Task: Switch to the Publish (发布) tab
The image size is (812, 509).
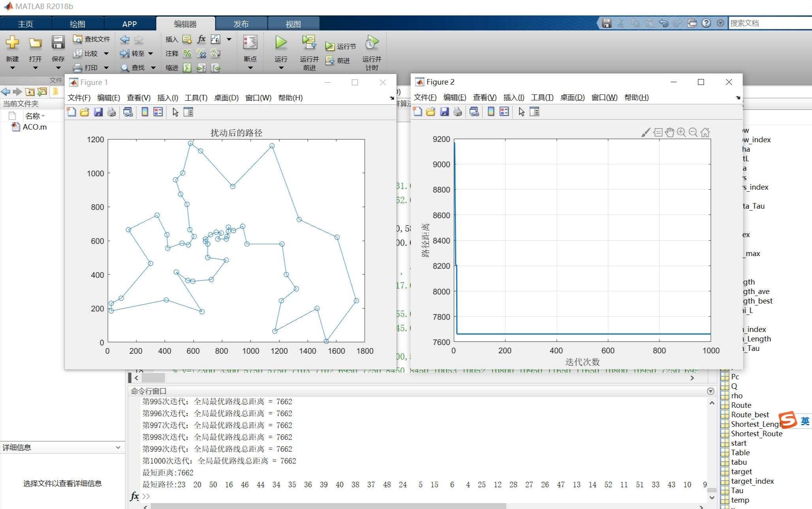Action: pyautogui.click(x=241, y=24)
